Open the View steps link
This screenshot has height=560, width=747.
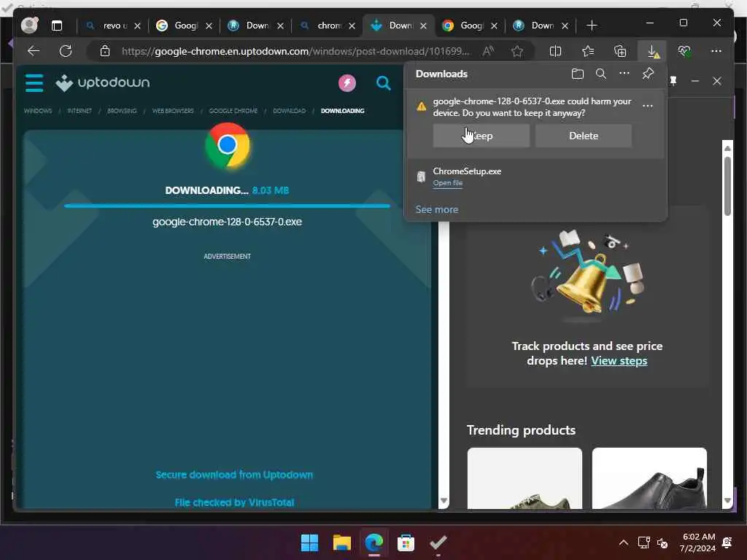[619, 361]
